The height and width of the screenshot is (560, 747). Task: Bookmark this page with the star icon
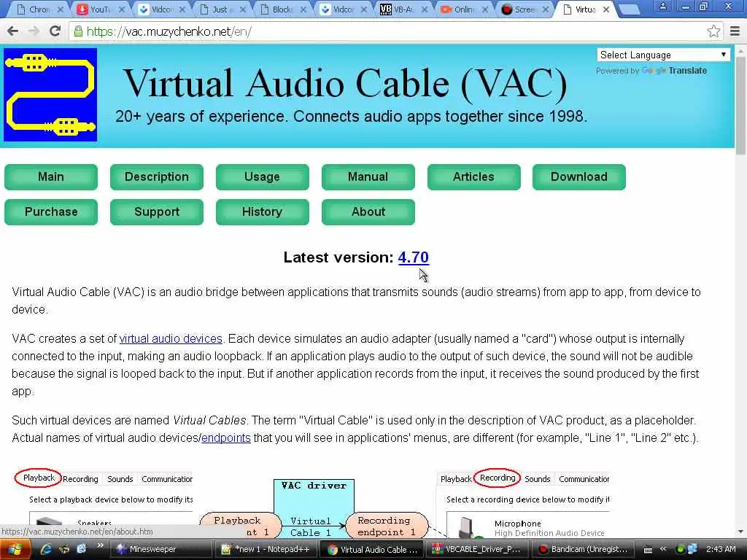click(x=713, y=31)
